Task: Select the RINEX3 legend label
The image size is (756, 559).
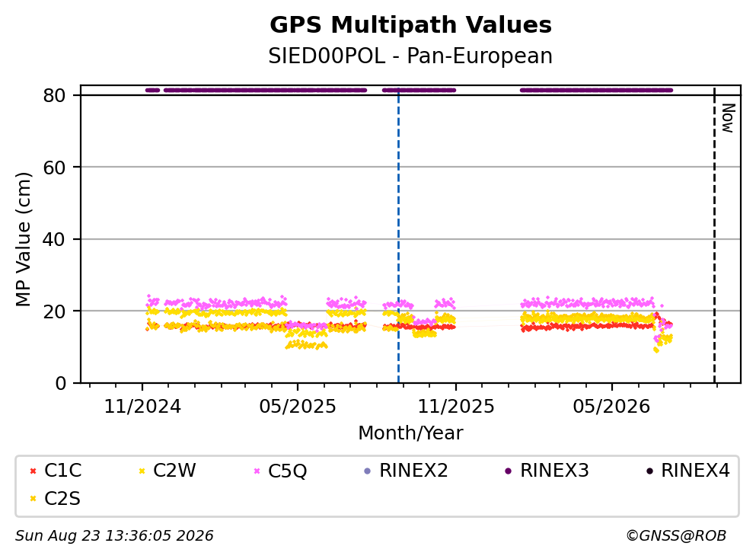Action: coord(554,471)
